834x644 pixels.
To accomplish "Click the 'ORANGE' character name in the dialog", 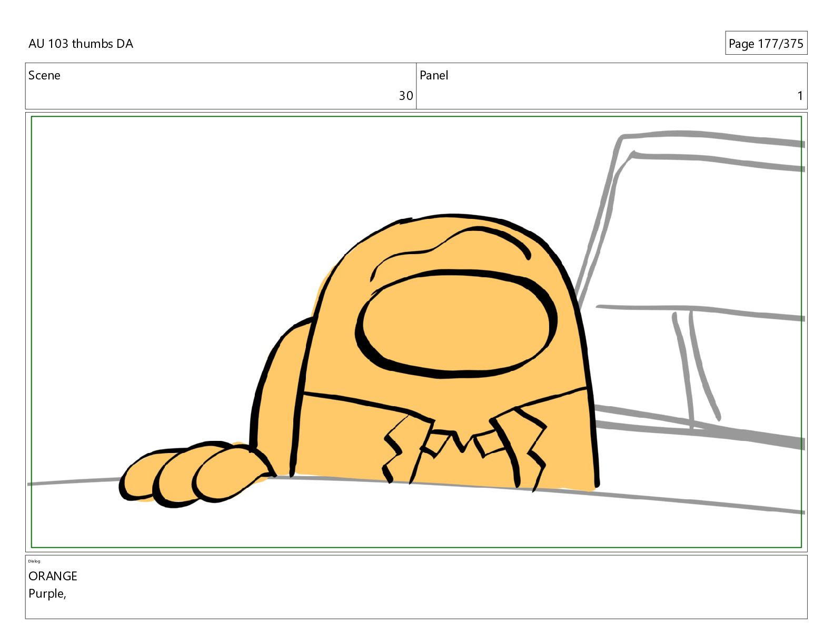I will click(x=53, y=576).
